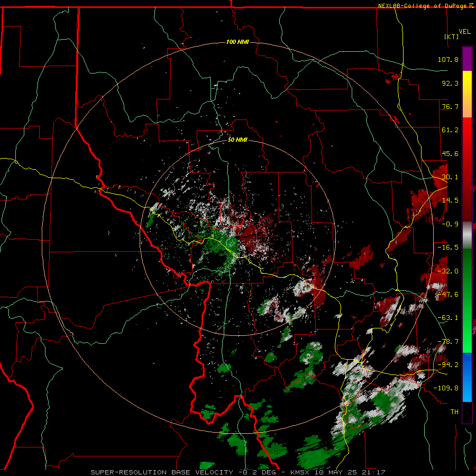This screenshot has width=476, height=476.
Task: Click the Super-Resolution Base Velocity caption
Action: [x=238, y=472]
